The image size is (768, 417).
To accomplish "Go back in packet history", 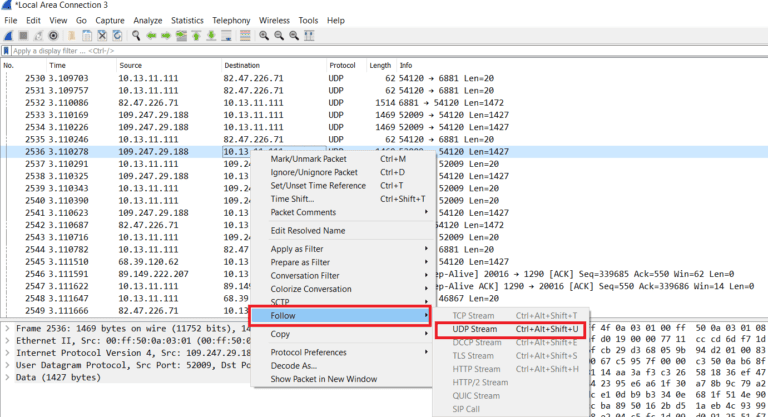I will 150,35.
